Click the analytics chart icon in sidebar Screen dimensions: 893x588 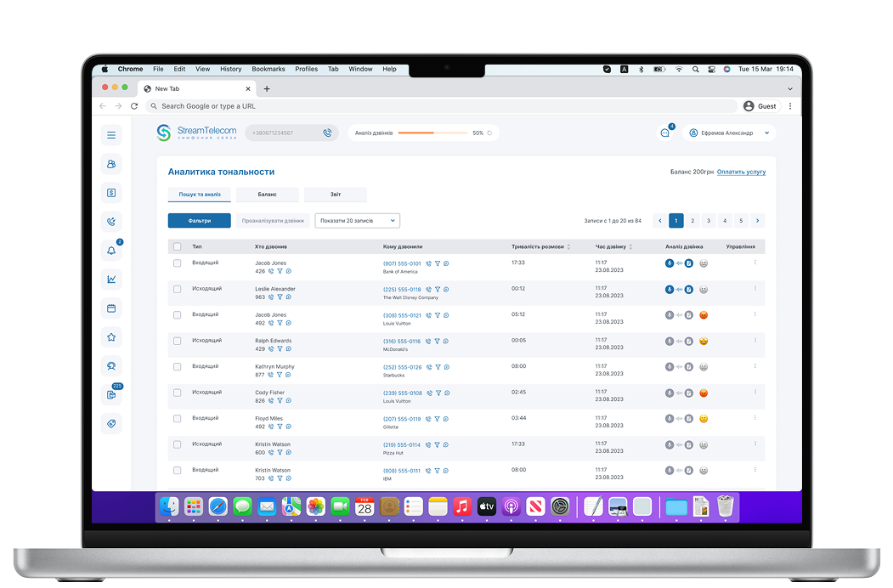pos(111,280)
